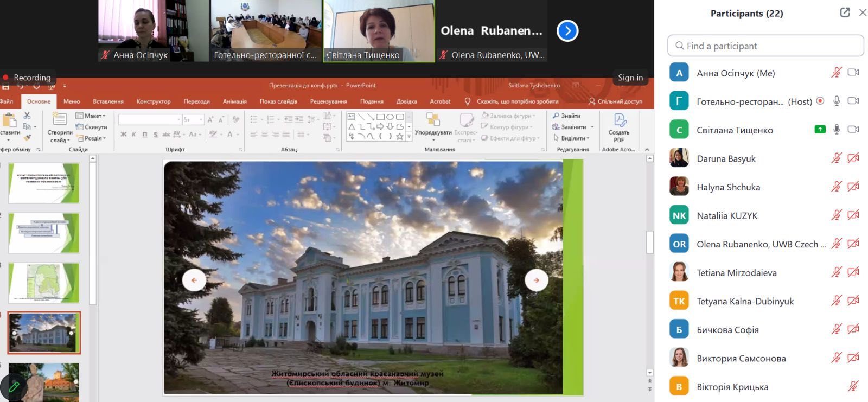
Task: Select first title slide thumbnail
Action: point(44,183)
